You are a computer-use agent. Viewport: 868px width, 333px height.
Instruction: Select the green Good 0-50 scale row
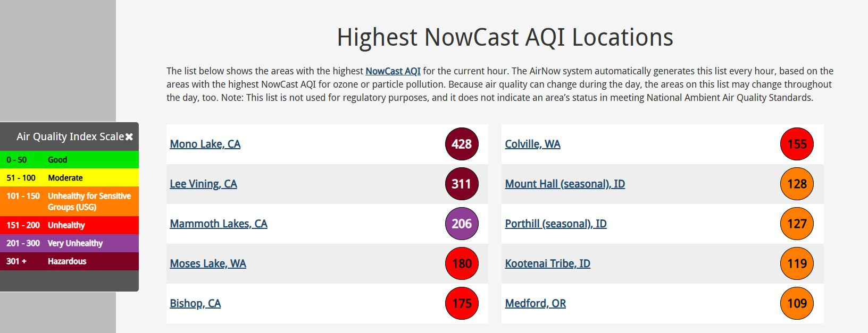69,160
